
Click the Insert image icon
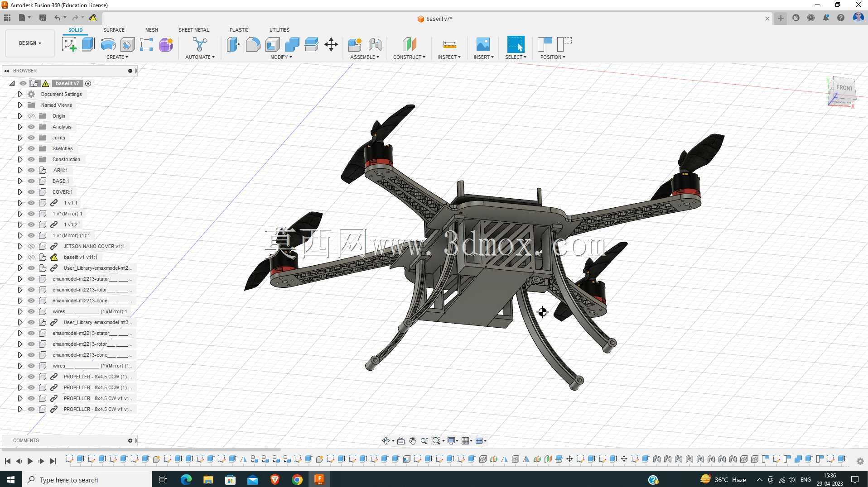483,44
